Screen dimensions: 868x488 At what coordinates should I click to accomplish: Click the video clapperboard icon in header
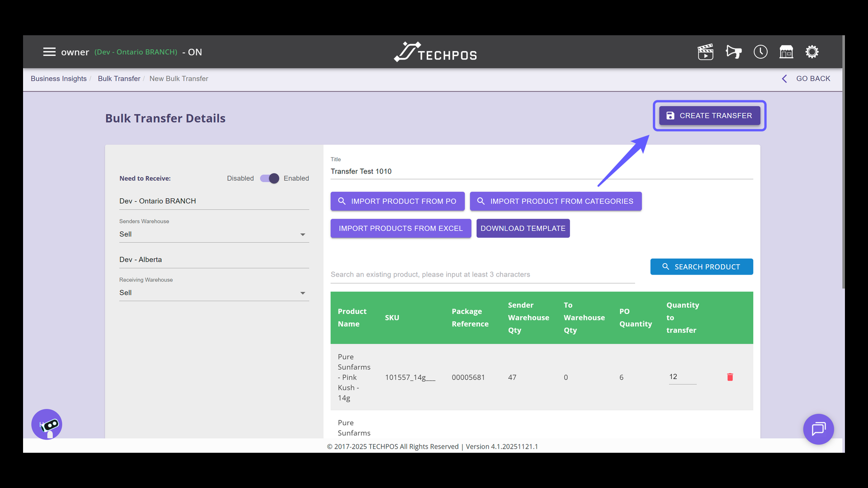point(705,52)
